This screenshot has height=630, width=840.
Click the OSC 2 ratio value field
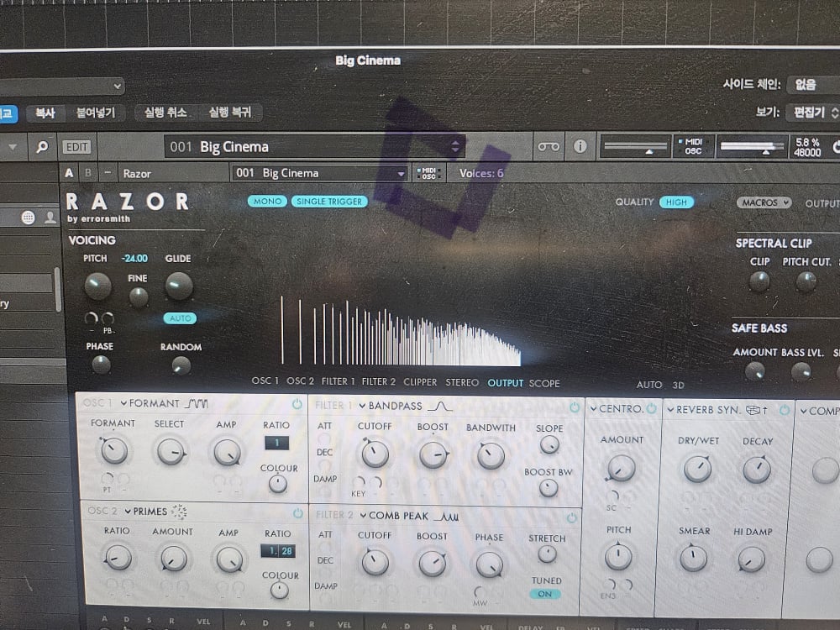tap(278, 551)
